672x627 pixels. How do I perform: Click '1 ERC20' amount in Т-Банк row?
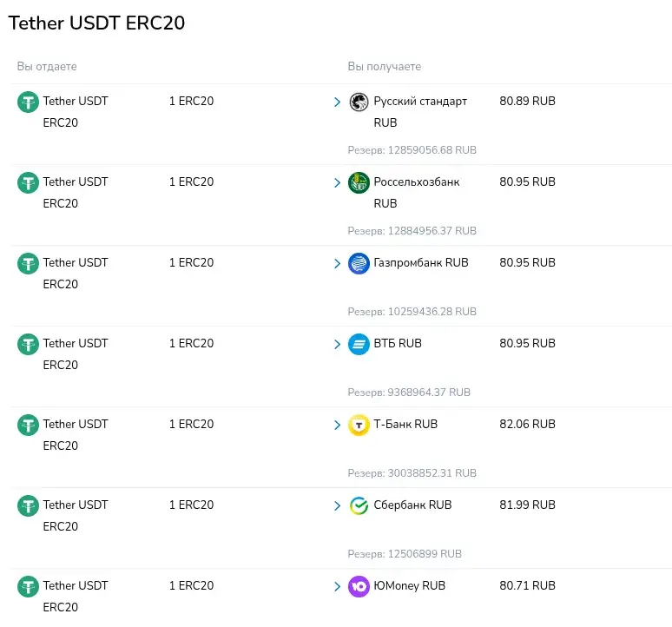click(191, 424)
